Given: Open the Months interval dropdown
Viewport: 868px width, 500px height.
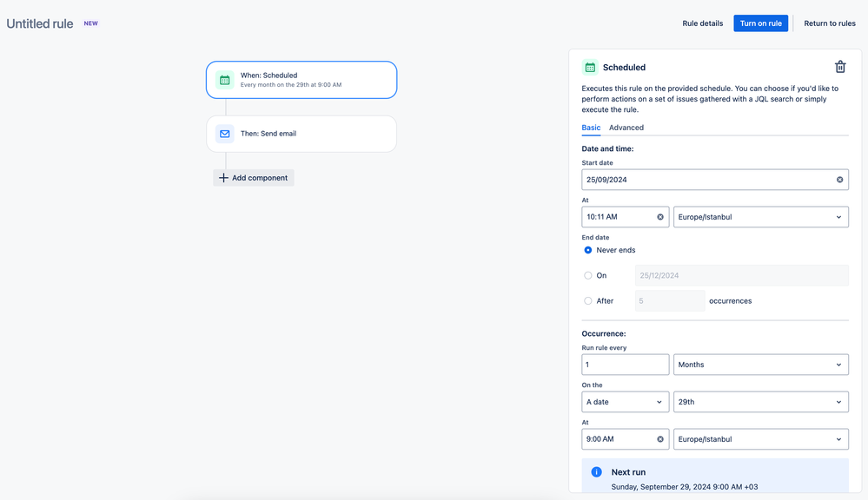Looking at the screenshot, I should 760,365.
